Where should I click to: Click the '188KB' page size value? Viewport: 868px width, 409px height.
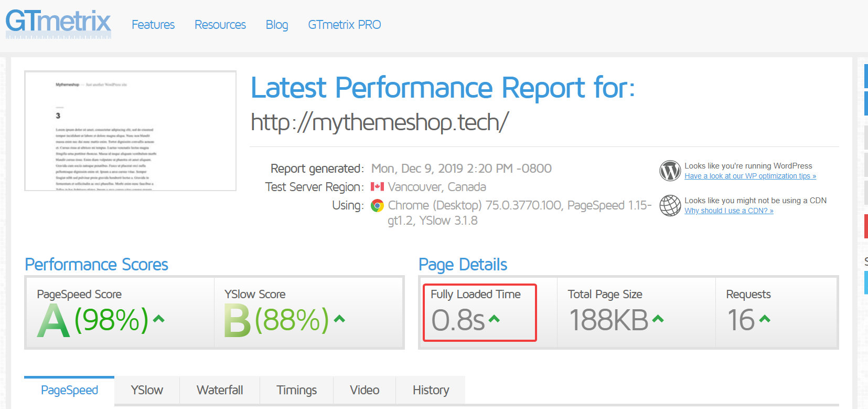[x=609, y=320]
